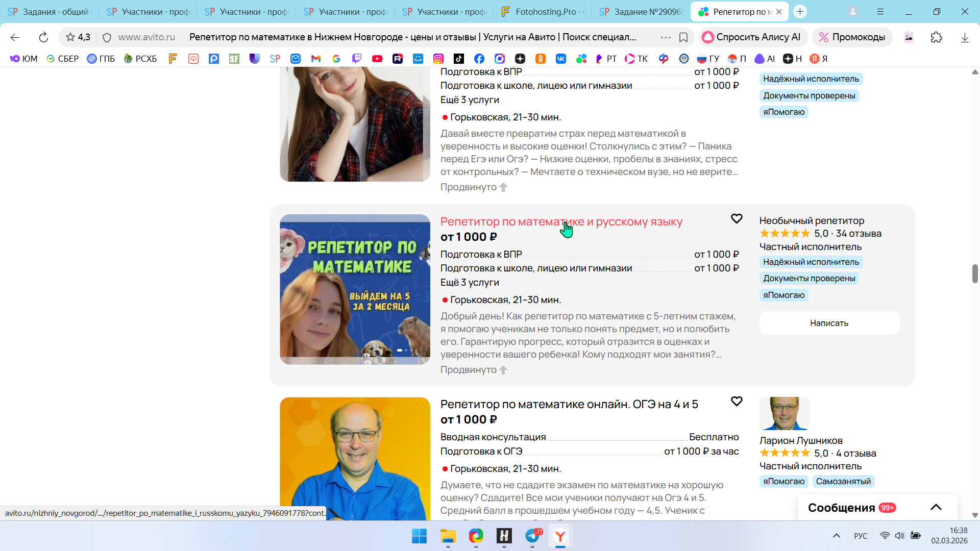Favorite the online math tutor listing
980x551 pixels.
click(x=736, y=402)
